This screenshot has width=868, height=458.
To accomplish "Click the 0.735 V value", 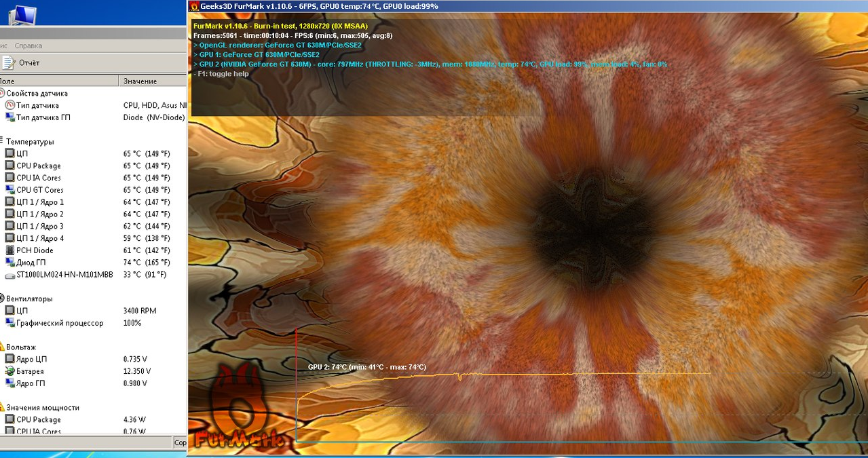I will (135, 359).
